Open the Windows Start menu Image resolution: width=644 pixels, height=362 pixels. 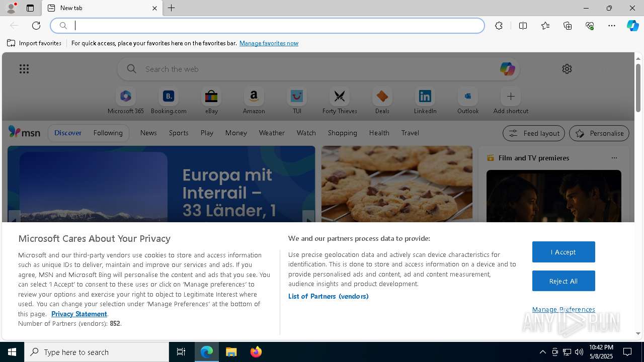point(12,352)
